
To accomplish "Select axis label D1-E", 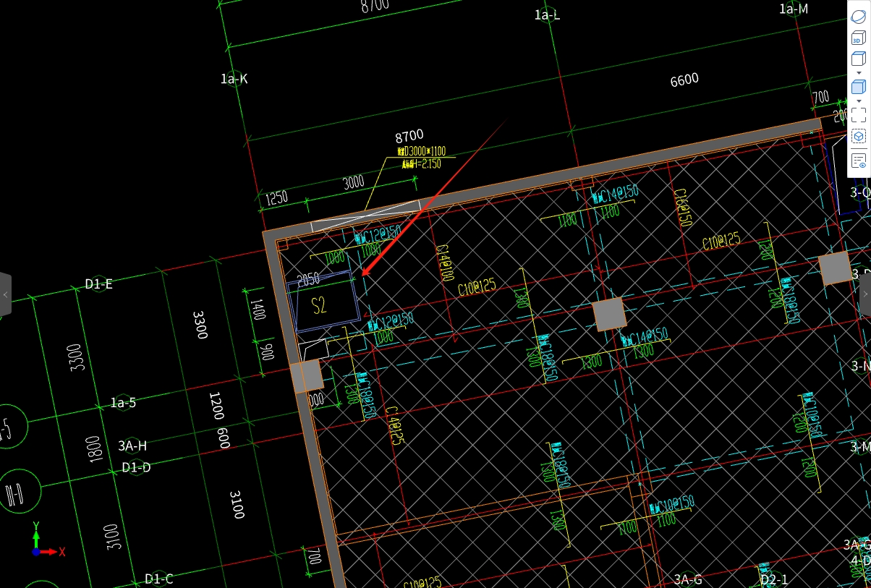I will [99, 284].
